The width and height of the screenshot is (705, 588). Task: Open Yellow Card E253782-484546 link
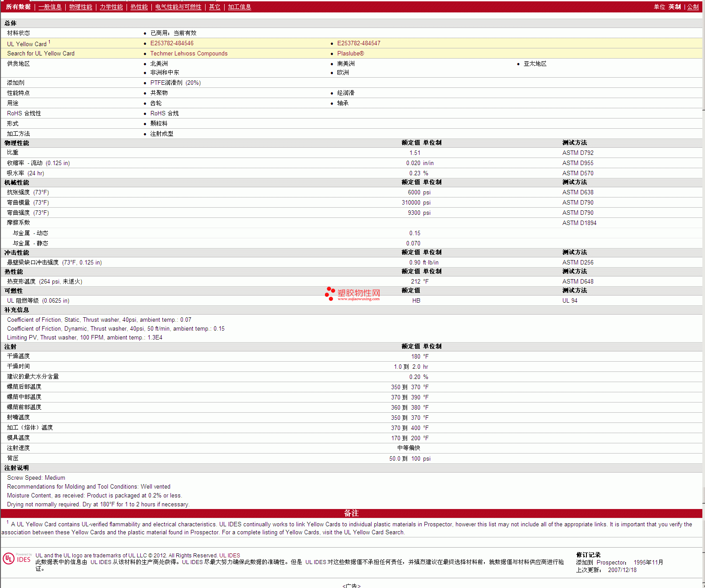click(x=172, y=43)
